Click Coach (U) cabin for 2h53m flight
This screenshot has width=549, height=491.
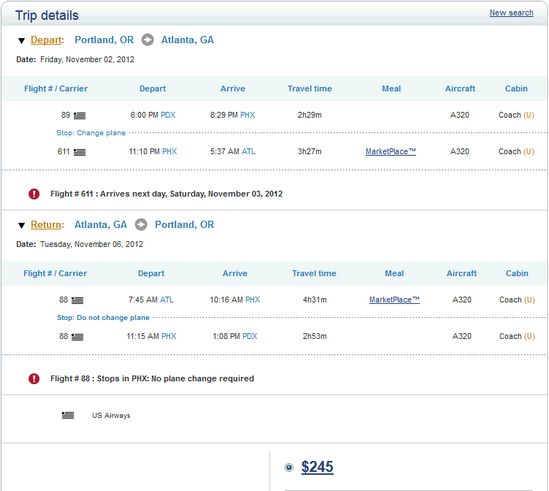tap(517, 336)
